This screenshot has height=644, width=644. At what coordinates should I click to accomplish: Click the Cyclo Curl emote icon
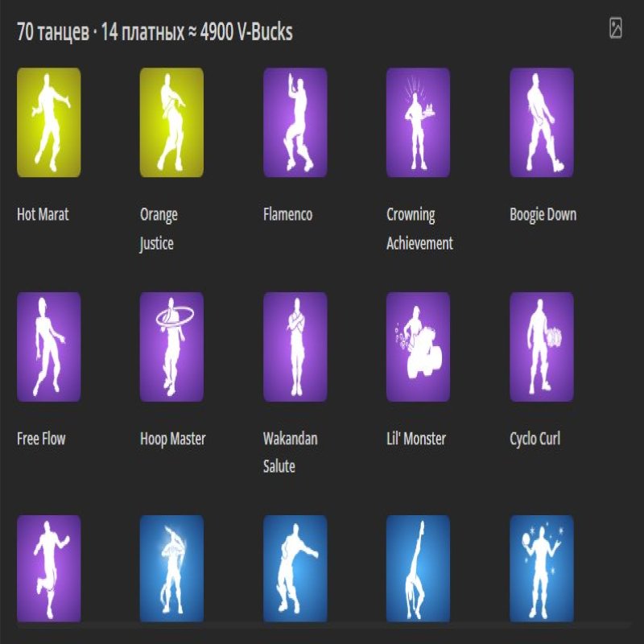pyautogui.click(x=542, y=346)
